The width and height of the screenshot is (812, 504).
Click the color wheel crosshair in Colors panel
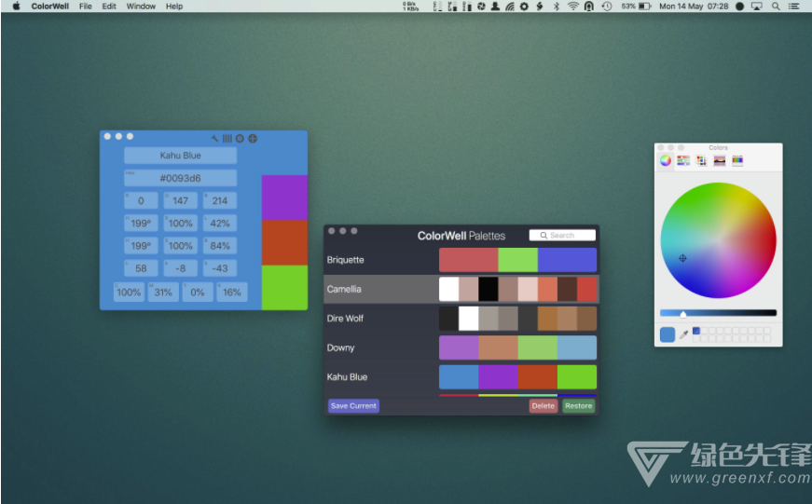pos(682,258)
